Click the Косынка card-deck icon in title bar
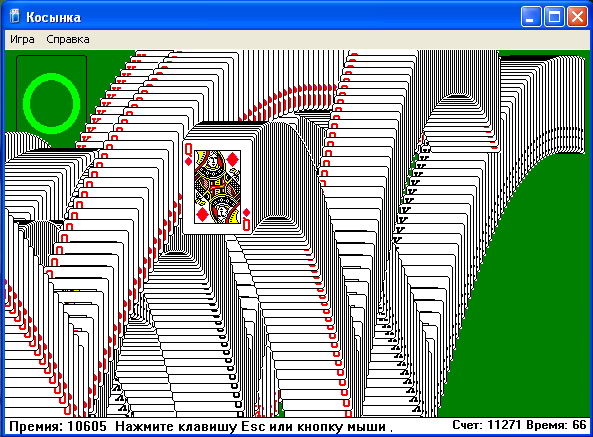The height and width of the screenshot is (437, 593). tap(14, 17)
